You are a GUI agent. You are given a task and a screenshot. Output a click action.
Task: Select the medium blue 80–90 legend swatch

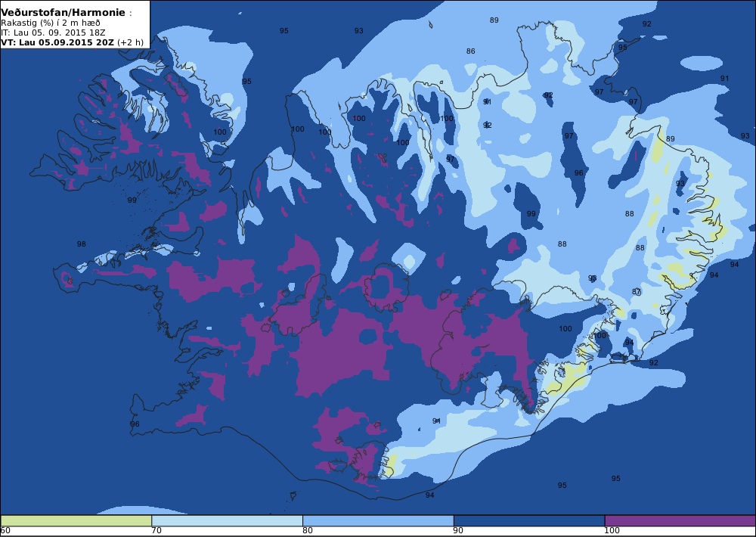click(378, 521)
